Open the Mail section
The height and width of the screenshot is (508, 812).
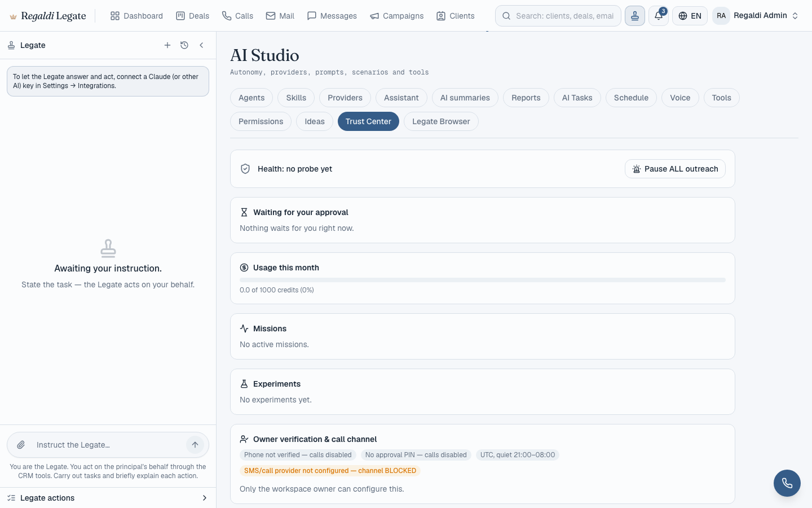click(280, 16)
